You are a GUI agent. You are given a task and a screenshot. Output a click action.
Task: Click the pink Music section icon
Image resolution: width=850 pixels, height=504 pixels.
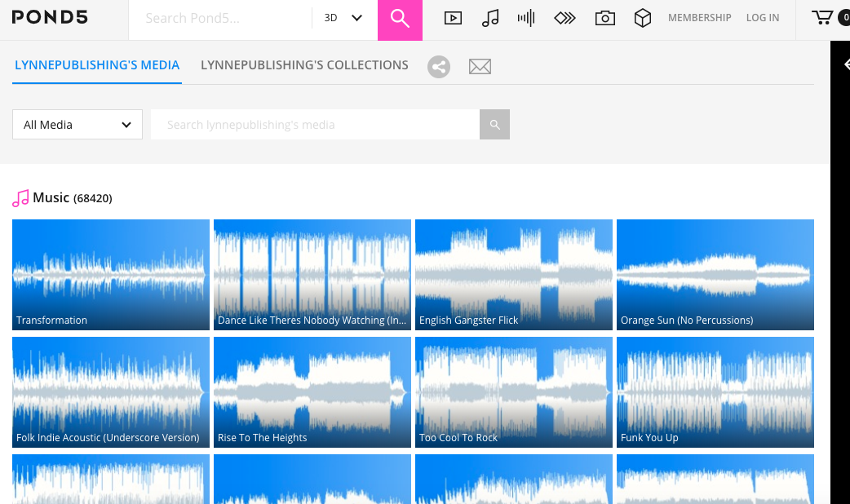[x=20, y=198]
